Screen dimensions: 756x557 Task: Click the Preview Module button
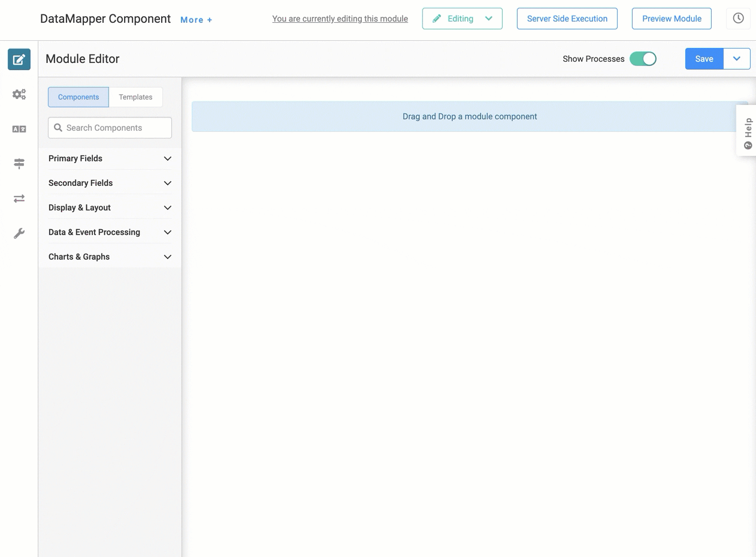click(x=672, y=19)
